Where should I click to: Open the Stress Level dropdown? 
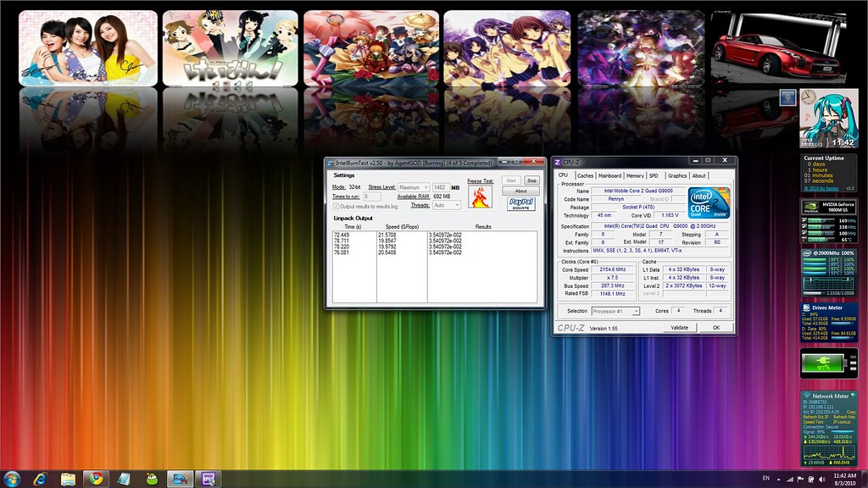point(413,187)
